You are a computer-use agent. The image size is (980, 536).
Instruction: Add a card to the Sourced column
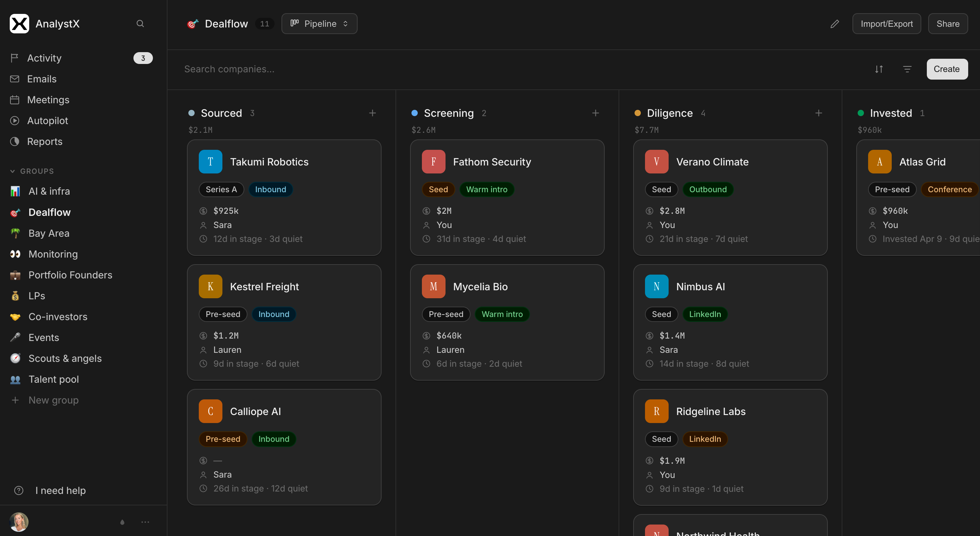(373, 113)
